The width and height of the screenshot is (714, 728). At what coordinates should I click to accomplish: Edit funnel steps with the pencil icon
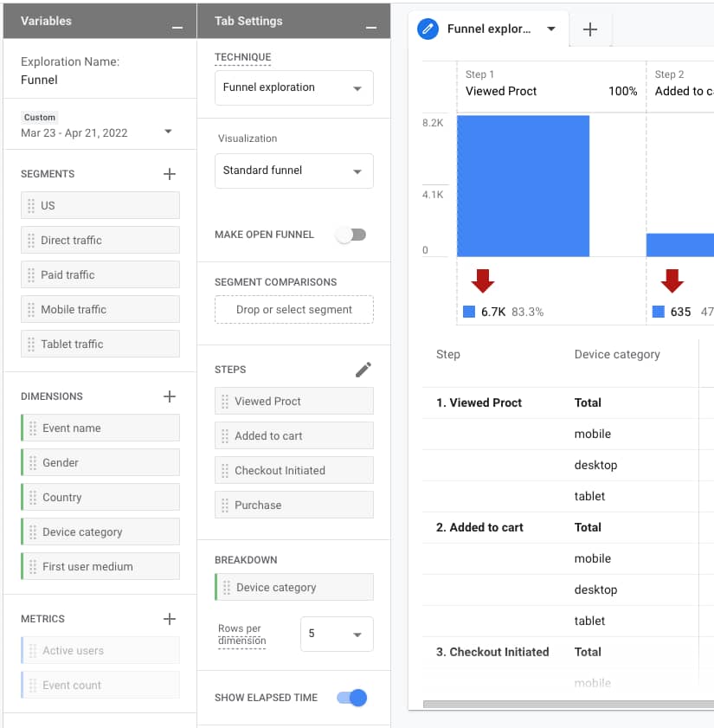coord(363,370)
